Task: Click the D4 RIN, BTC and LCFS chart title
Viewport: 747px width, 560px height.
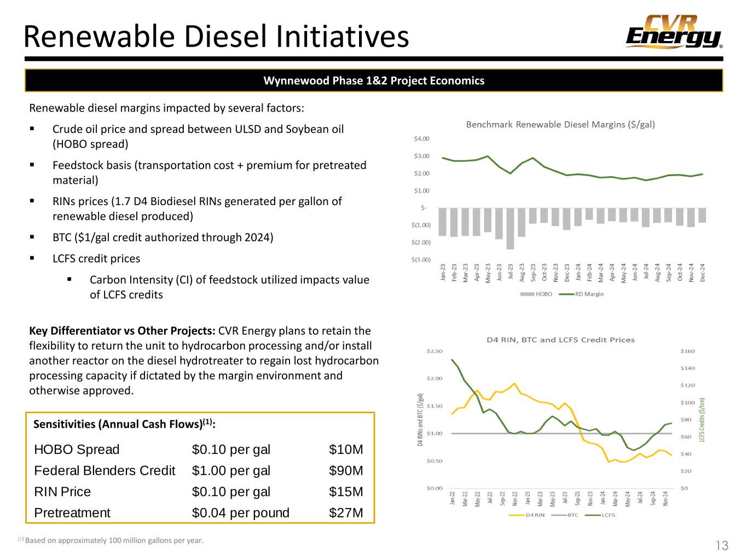Action: coord(560,340)
